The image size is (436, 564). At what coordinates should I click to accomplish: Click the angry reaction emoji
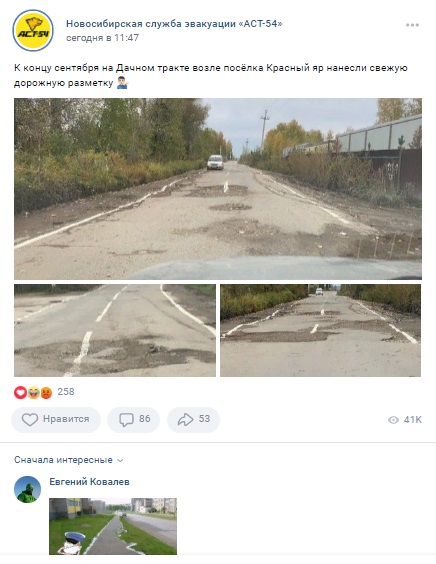coord(46,392)
